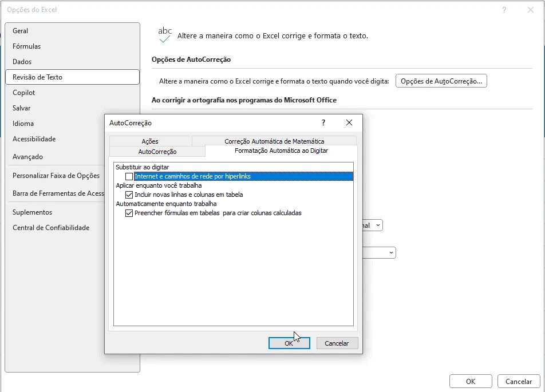Open the Opções de AutoCorreção... button
Image resolution: width=545 pixels, height=392 pixels.
click(x=441, y=81)
